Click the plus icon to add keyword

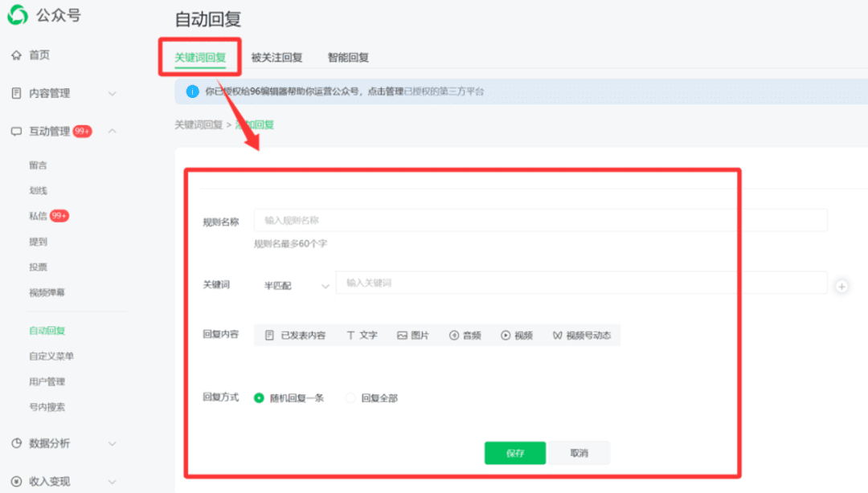[841, 286]
